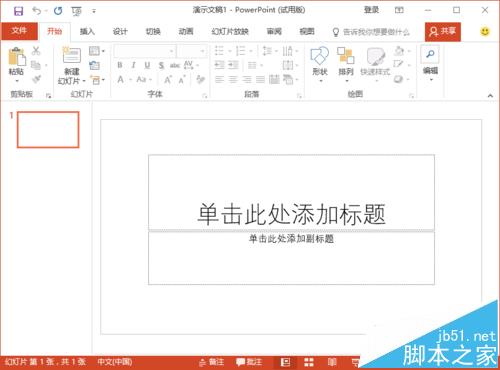
Task: Click the Redo/Repeat icon
Action: point(58,11)
